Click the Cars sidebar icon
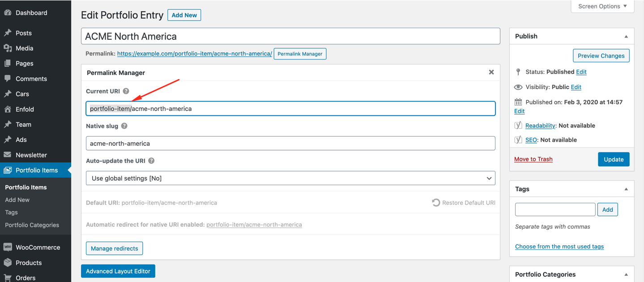 pyautogui.click(x=9, y=93)
